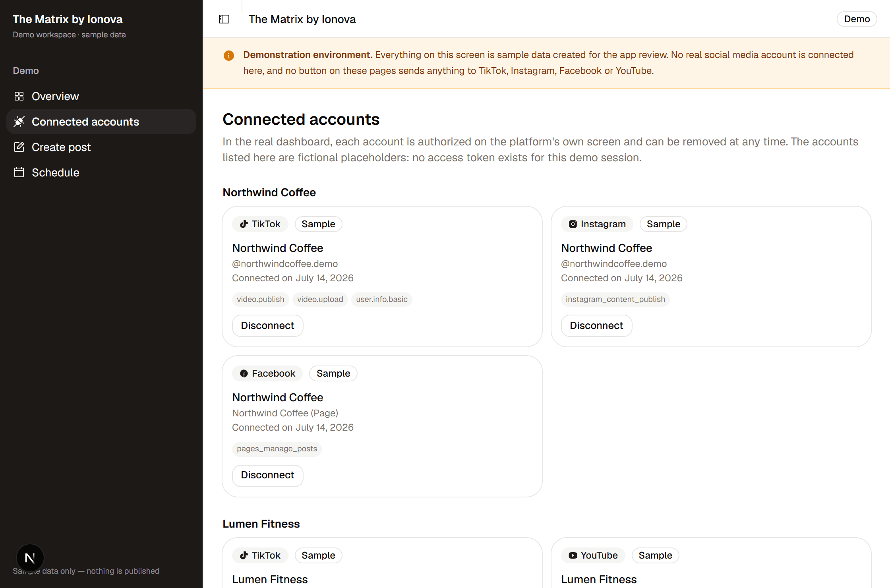Click Sample badge next to Facebook
Screen dimensions: 890x588
coord(333,373)
